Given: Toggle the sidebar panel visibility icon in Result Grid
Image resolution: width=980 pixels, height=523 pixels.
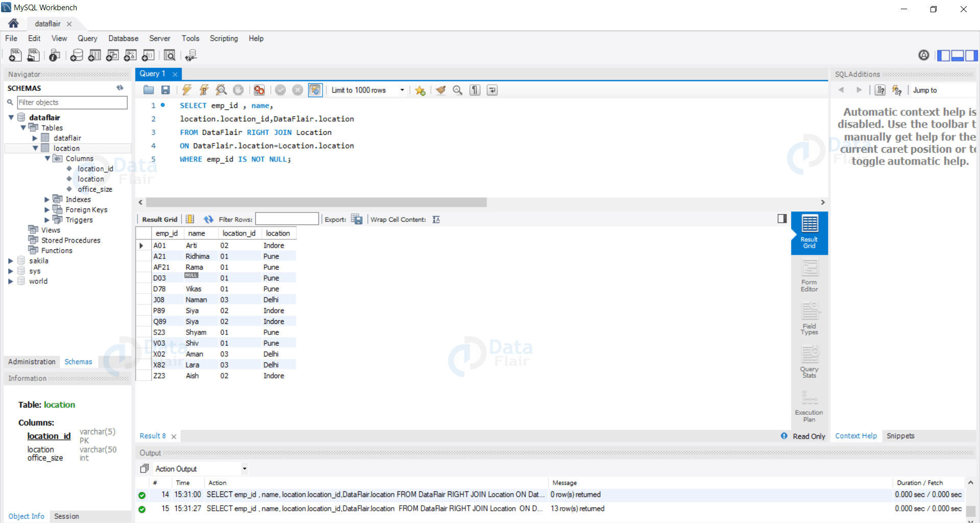Looking at the screenshot, I should tap(782, 219).
